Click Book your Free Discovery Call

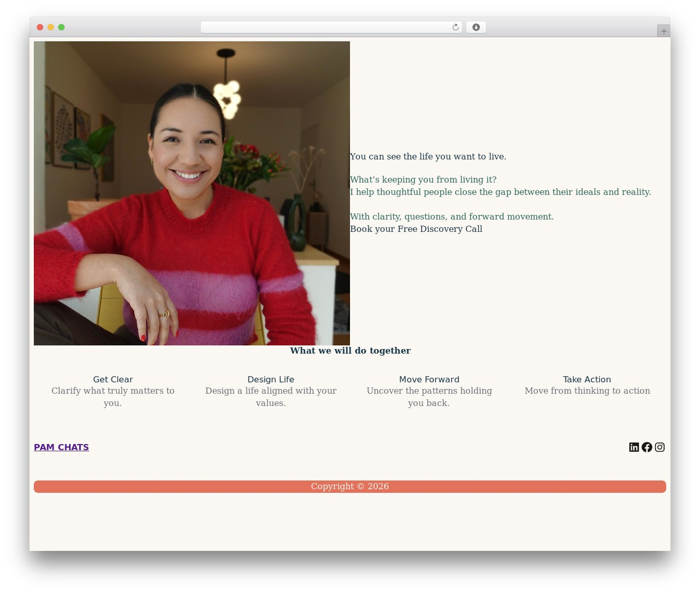coord(416,229)
